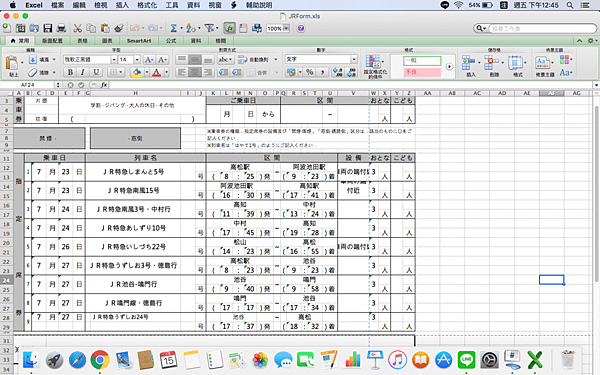The height and width of the screenshot is (375, 600).
Task: Toggle Underline formatting
Action: tap(96, 72)
